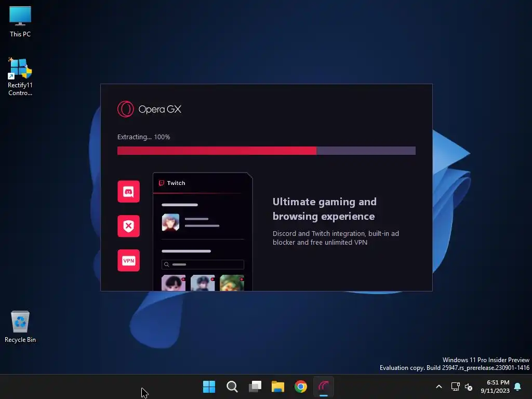The height and width of the screenshot is (399, 532).
Task: Launch Google Chrome from the taskbar
Action: point(301,387)
